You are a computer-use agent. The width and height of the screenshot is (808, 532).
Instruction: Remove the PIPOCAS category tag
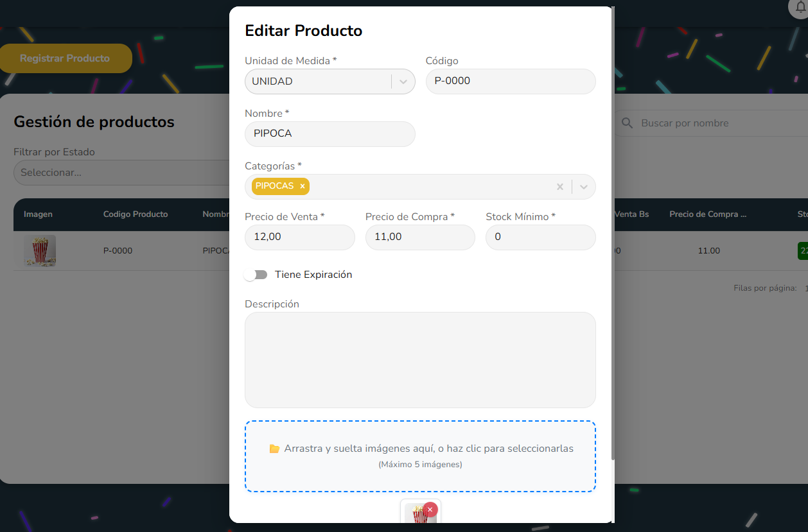pyautogui.click(x=303, y=186)
